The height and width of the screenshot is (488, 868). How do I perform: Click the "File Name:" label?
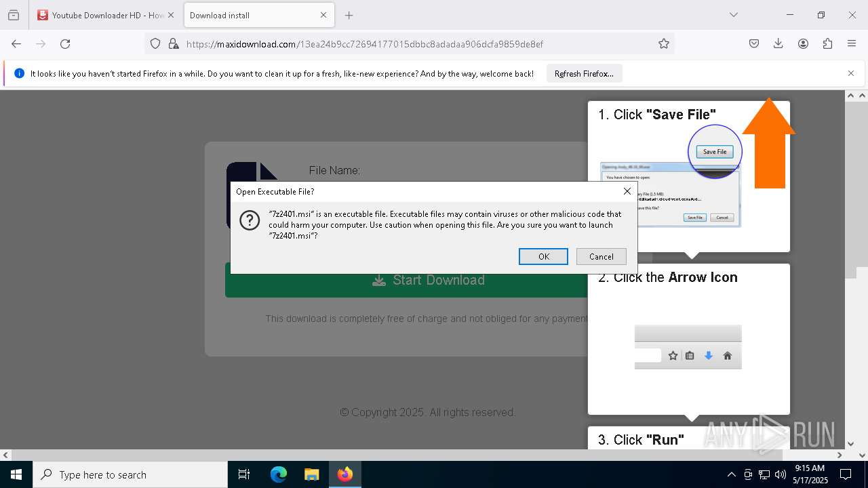pyautogui.click(x=334, y=170)
